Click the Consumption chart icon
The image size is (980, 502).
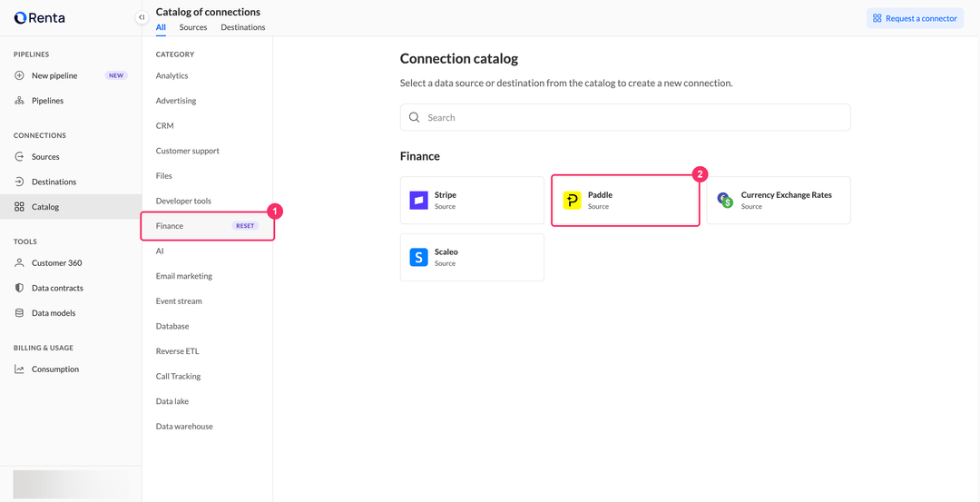pos(19,369)
